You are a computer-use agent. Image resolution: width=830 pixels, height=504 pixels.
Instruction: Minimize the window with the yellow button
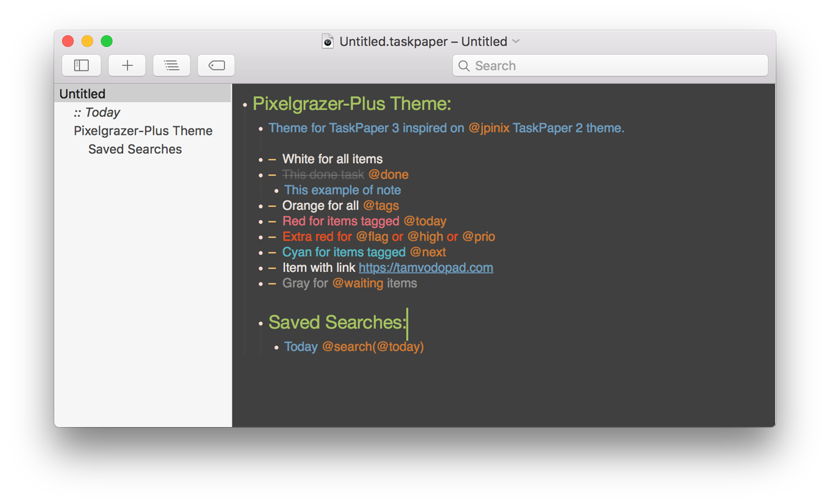point(87,41)
